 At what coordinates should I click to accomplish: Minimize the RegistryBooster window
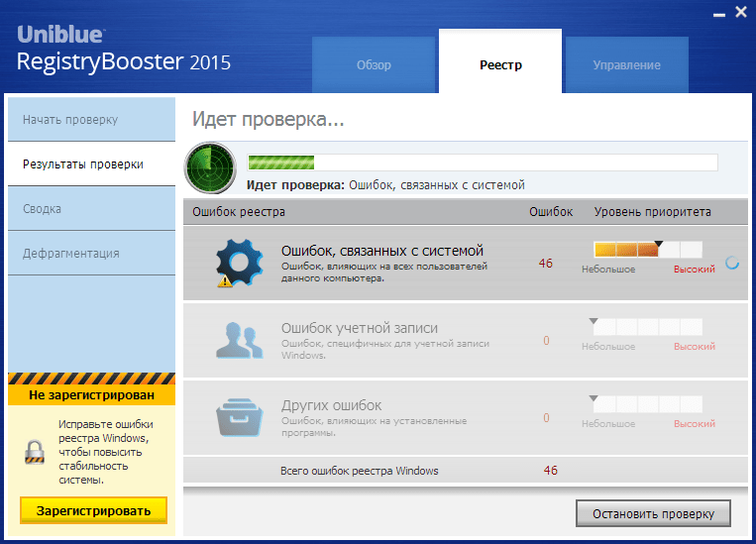coord(719,15)
